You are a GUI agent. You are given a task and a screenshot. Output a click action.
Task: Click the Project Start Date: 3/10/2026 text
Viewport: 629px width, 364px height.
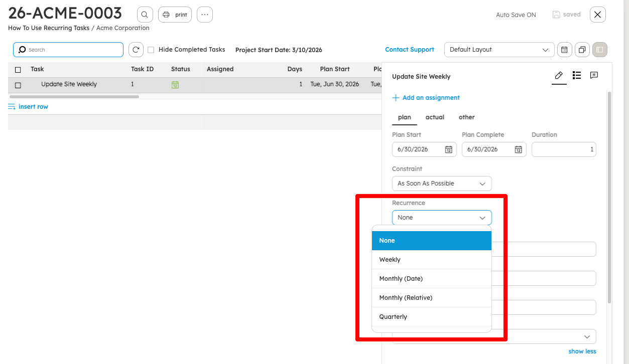279,50
